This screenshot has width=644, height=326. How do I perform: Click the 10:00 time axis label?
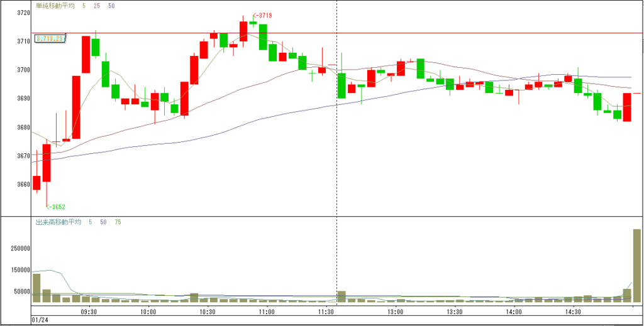[x=148, y=312]
